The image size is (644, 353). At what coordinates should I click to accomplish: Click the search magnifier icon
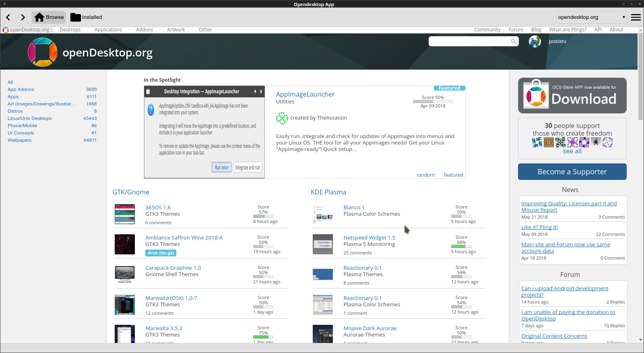pos(514,41)
